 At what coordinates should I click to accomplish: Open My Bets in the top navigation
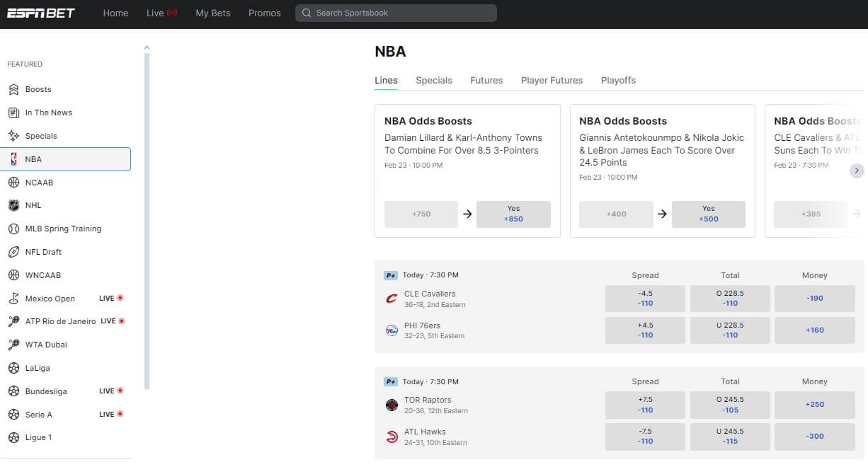(213, 13)
